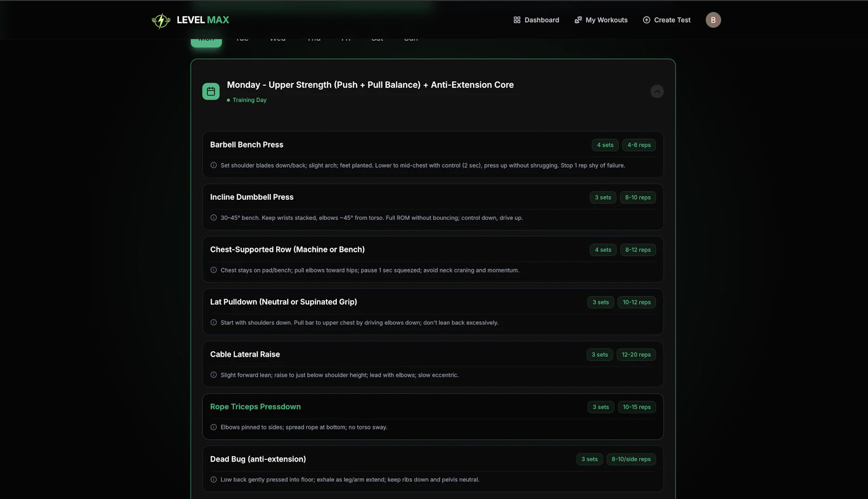This screenshot has width=868, height=499.
Task: Open the Barbell Bench Press exercise
Action: (x=247, y=144)
